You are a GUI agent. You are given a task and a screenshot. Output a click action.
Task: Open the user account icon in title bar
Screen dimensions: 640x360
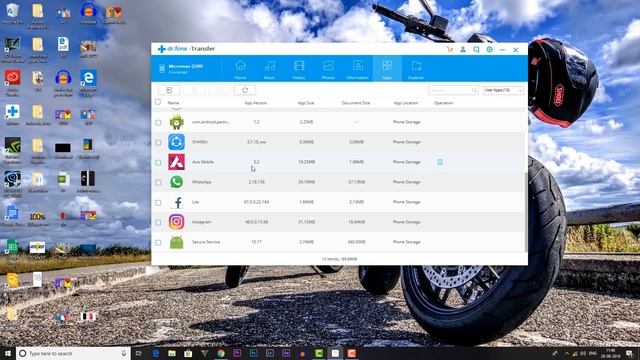(x=463, y=49)
